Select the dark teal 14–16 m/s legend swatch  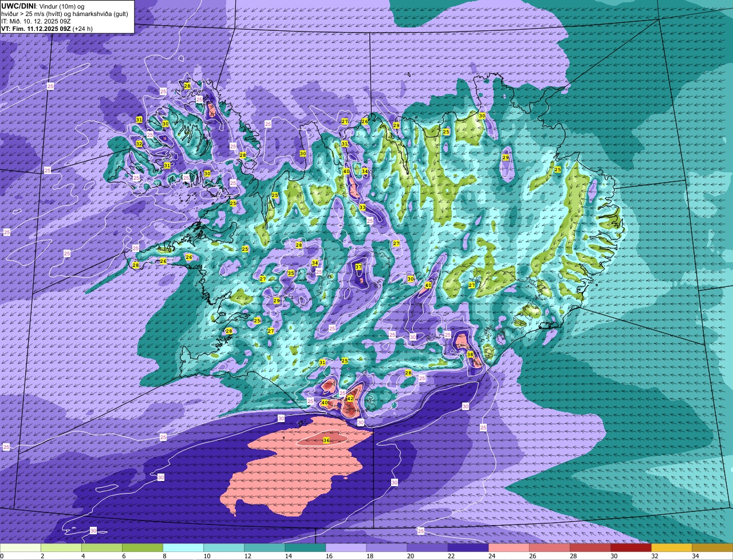[305, 548]
